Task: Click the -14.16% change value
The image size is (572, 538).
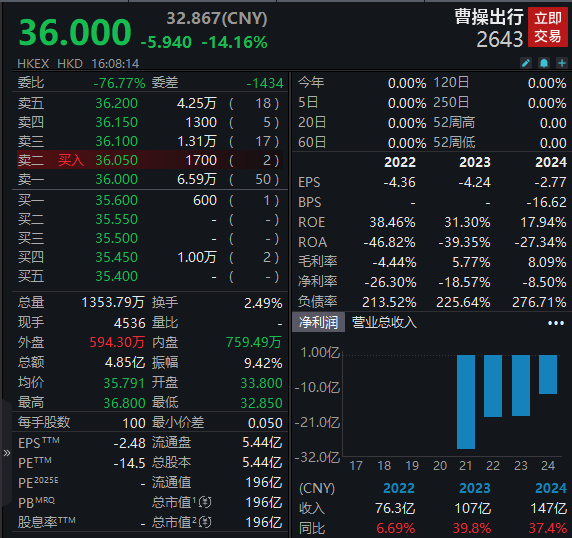Action: click(235, 42)
